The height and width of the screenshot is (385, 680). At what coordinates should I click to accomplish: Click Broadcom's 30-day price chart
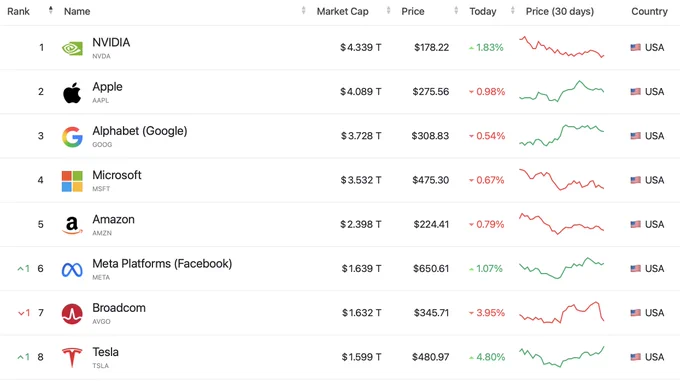point(562,313)
